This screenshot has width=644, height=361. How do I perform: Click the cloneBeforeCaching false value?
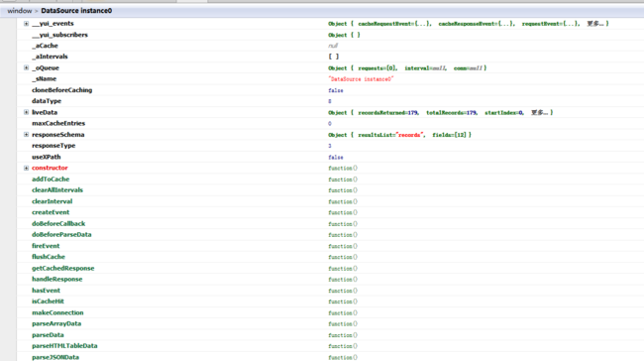pos(336,90)
